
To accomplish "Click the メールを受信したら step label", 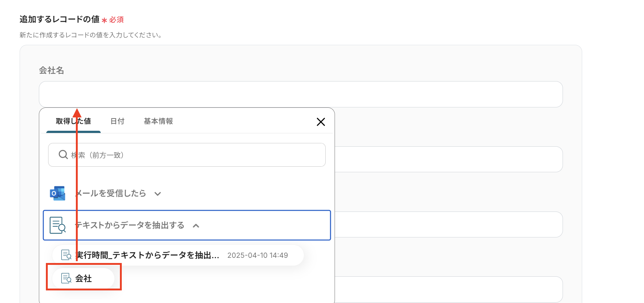I will pos(111,193).
